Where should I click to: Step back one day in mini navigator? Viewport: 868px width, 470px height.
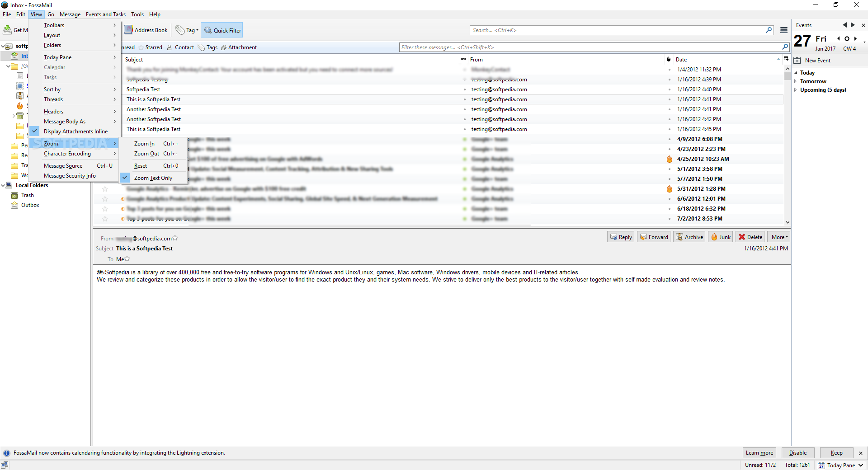[839, 38]
